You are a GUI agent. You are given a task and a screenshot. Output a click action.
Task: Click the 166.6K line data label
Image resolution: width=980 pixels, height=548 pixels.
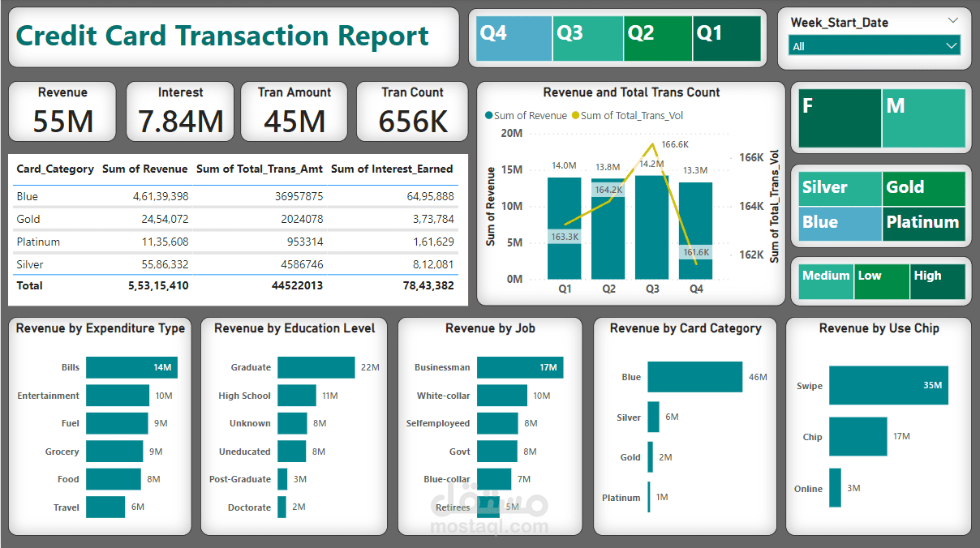point(675,144)
